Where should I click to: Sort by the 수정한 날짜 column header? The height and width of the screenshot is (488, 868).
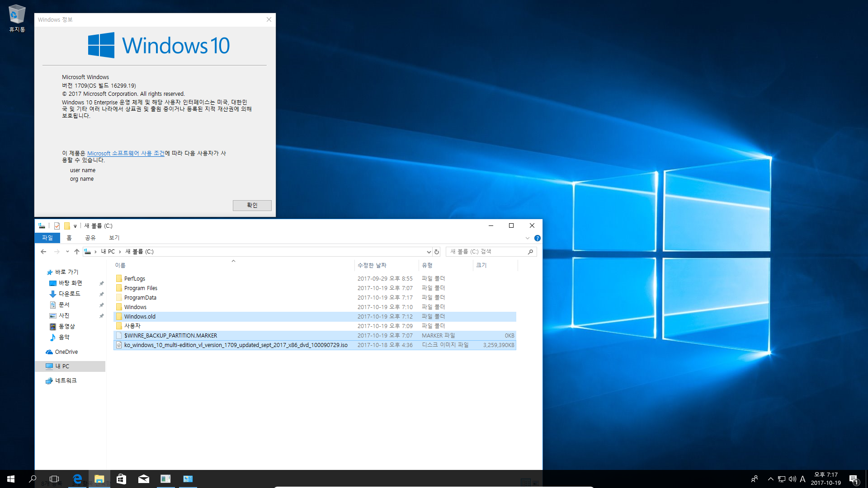tap(387, 265)
